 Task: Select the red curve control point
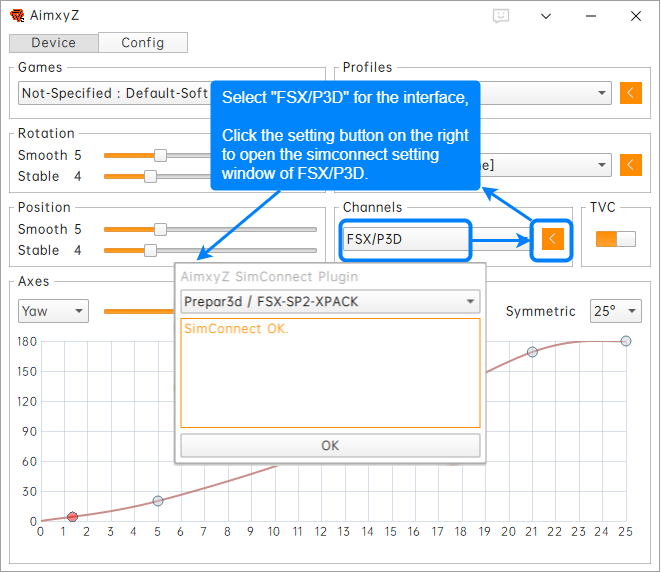(72, 517)
